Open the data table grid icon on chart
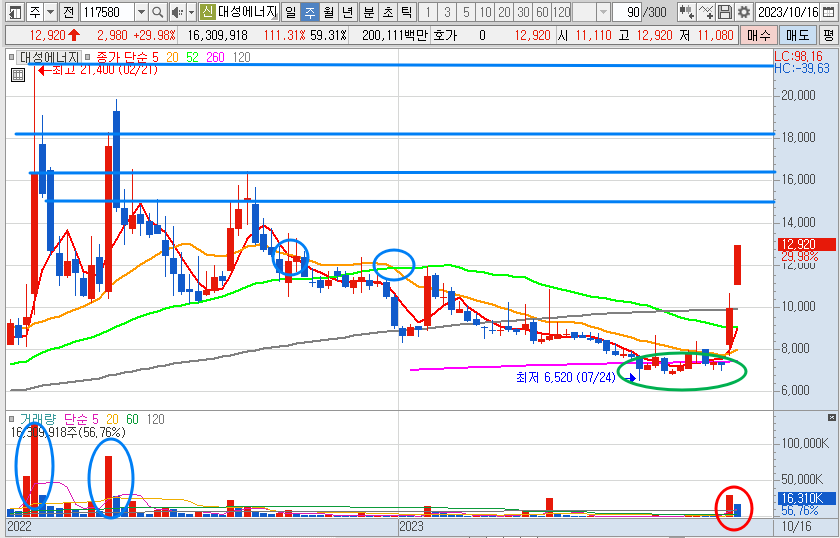The height and width of the screenshot is (538, 840). point(18,75)
